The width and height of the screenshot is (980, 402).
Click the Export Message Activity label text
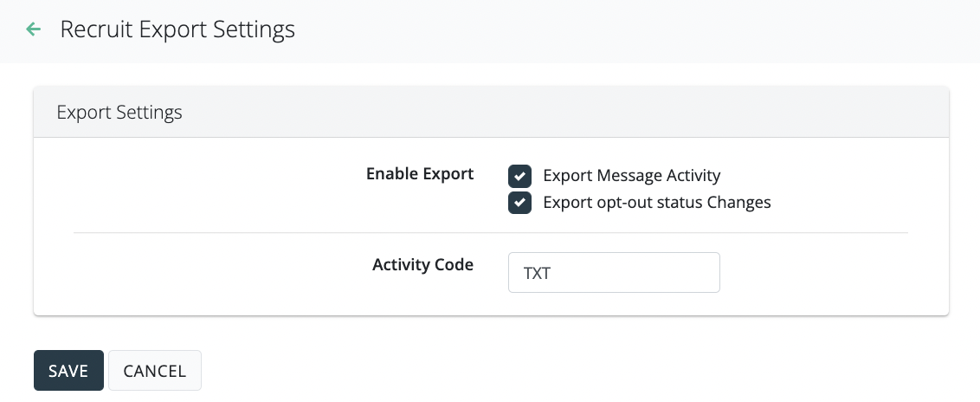point(631,176)
